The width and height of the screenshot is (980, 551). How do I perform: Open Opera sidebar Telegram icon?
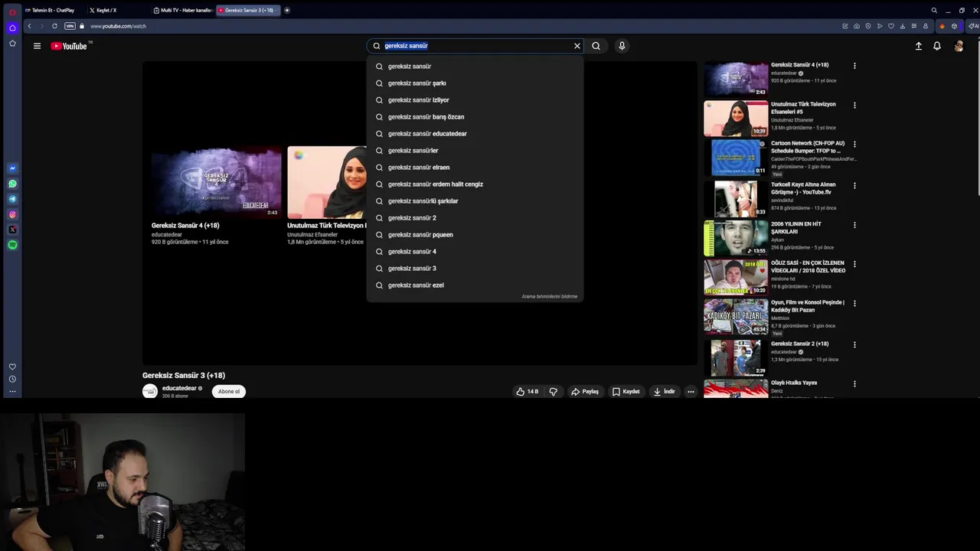pyautogui.click(x=12, y=199)
